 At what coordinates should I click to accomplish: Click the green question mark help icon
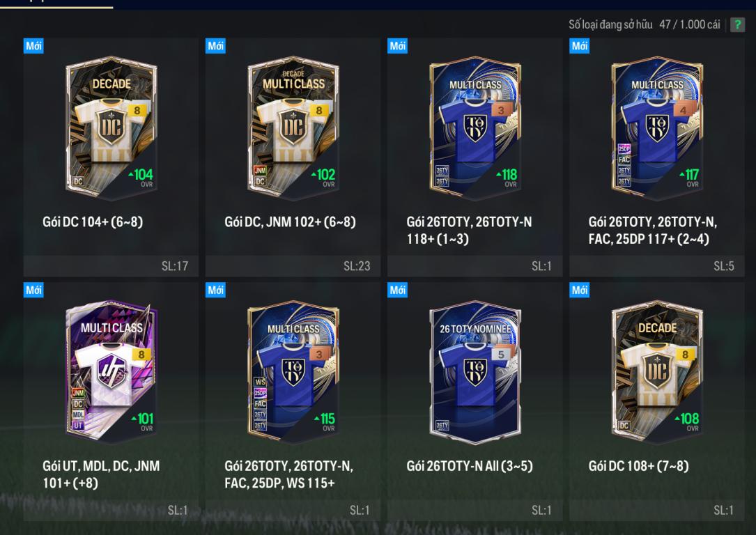[x=737, y=24]
